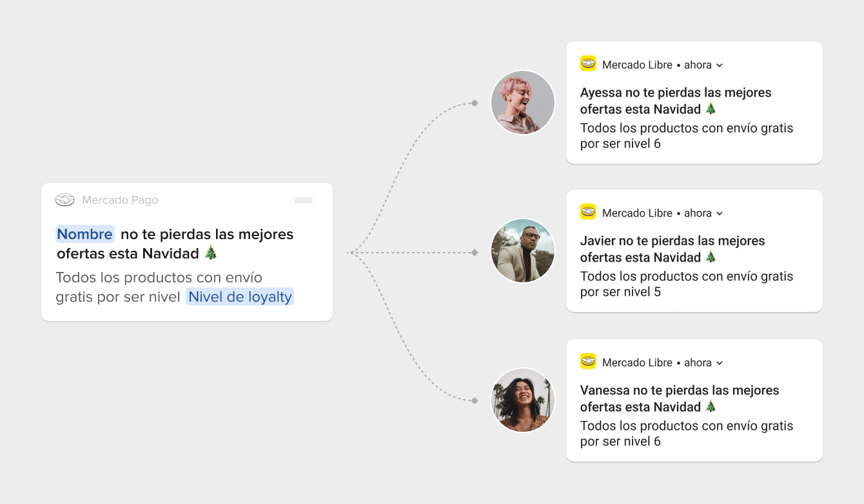This screenshot has width=864, height=504.
Task: Open the Vanessa no te pierdas notification title
Action: [x=680, y=398]
